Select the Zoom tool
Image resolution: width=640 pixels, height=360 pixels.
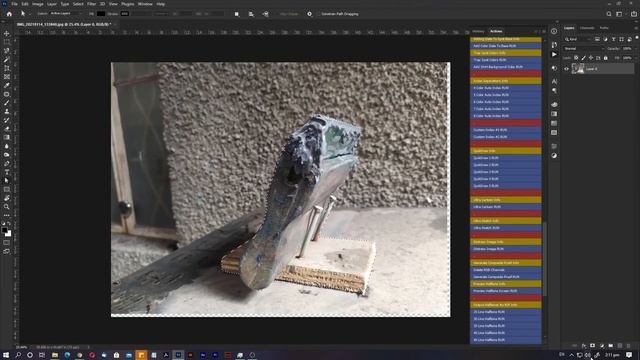tap(7, 207)
